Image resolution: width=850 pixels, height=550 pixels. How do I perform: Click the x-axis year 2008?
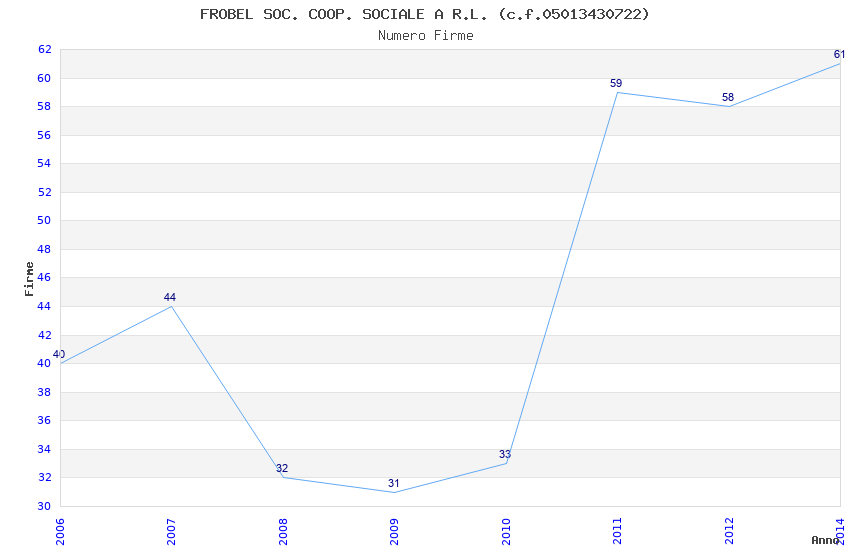pos(283,532)
